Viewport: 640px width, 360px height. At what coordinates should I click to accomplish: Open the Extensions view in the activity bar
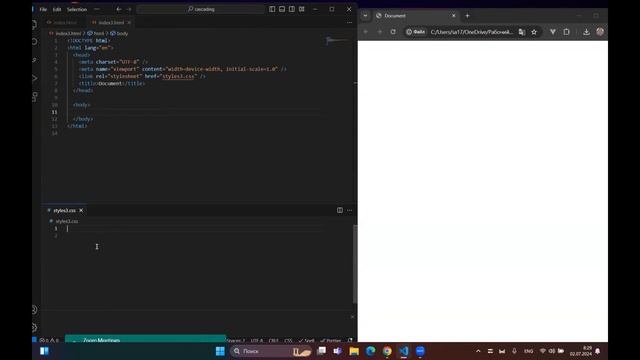coord(35,96)
